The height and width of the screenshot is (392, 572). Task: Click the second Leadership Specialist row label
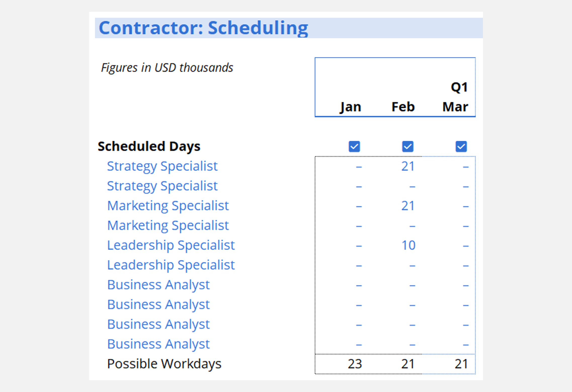[171, 265]
